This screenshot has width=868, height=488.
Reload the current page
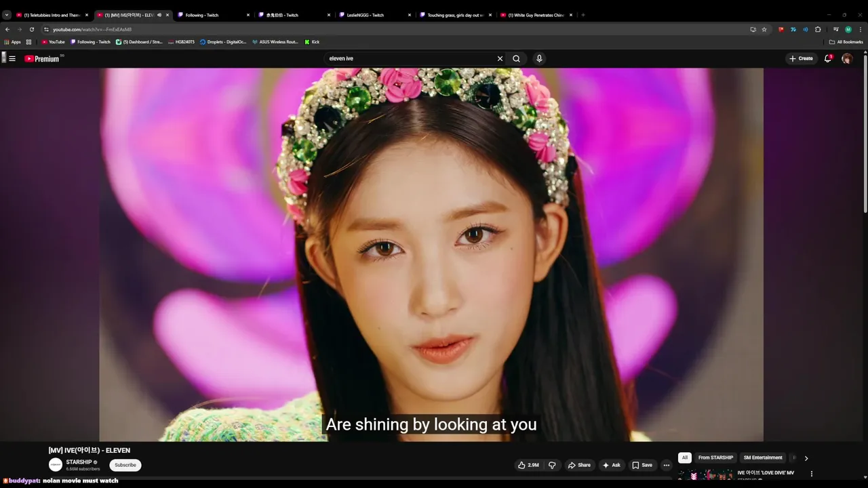pyautogui.click(x=31, y=29)
